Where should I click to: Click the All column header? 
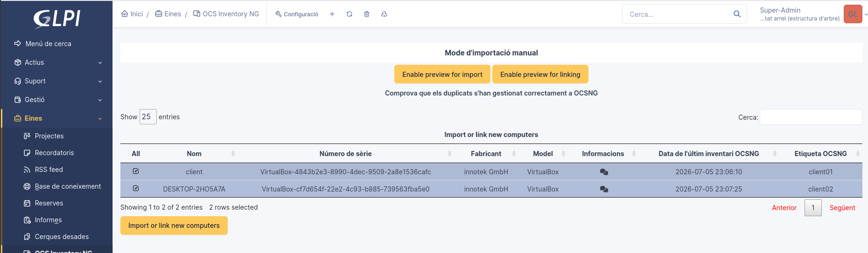(x=136, y=154)
